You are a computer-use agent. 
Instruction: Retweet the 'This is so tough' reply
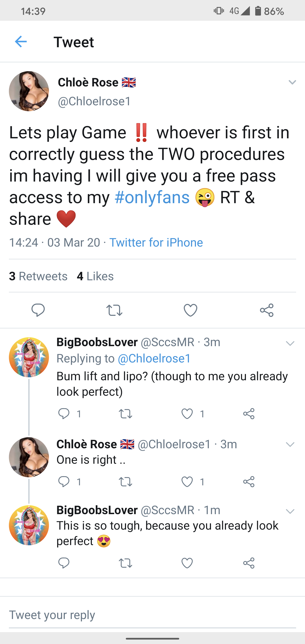click(126, 563)
